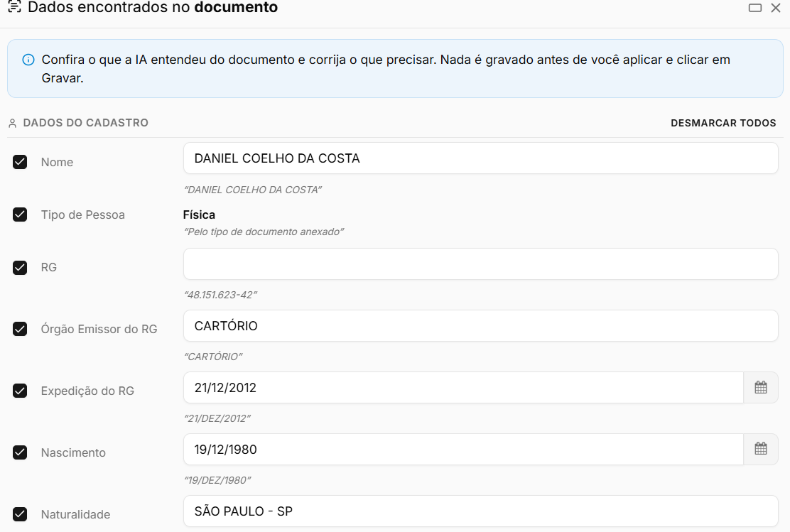
Task: Uncheck the Nome checkbox
Action: point(20,162)
